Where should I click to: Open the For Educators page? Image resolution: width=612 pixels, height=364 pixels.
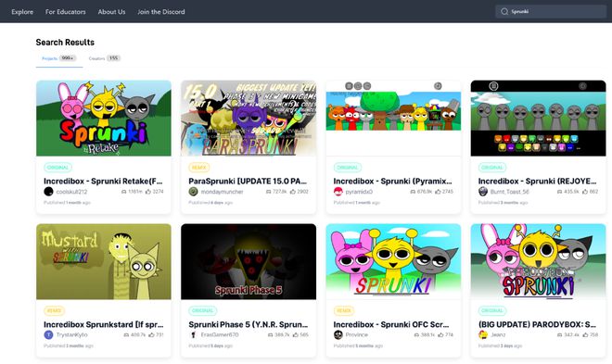pyautogui.click(x=66, y=12)
